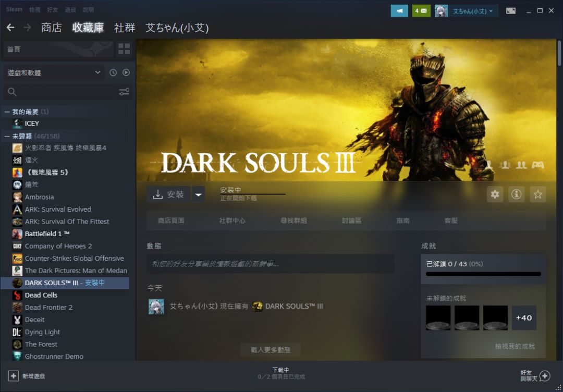Click the Dead Cells game icon
The height and width of the screenshot is (392, 563).
[x=17, y=295]
